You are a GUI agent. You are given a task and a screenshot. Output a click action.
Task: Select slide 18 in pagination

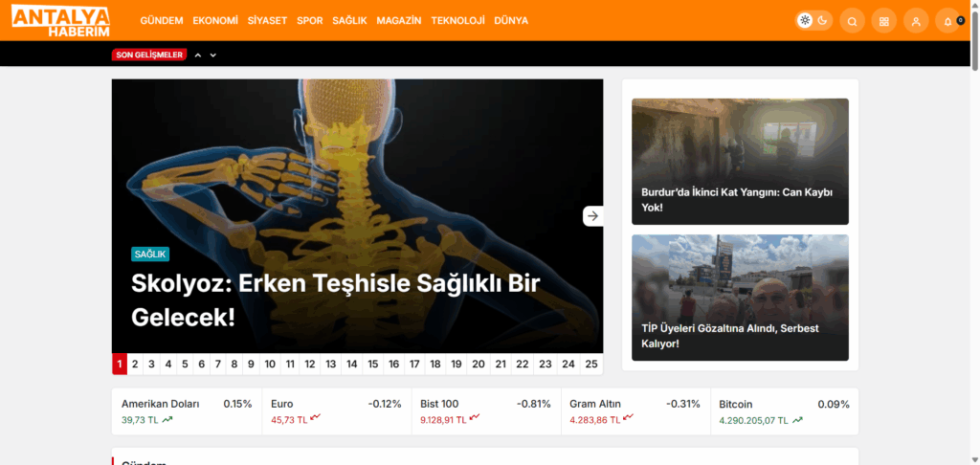click(435, 364)
